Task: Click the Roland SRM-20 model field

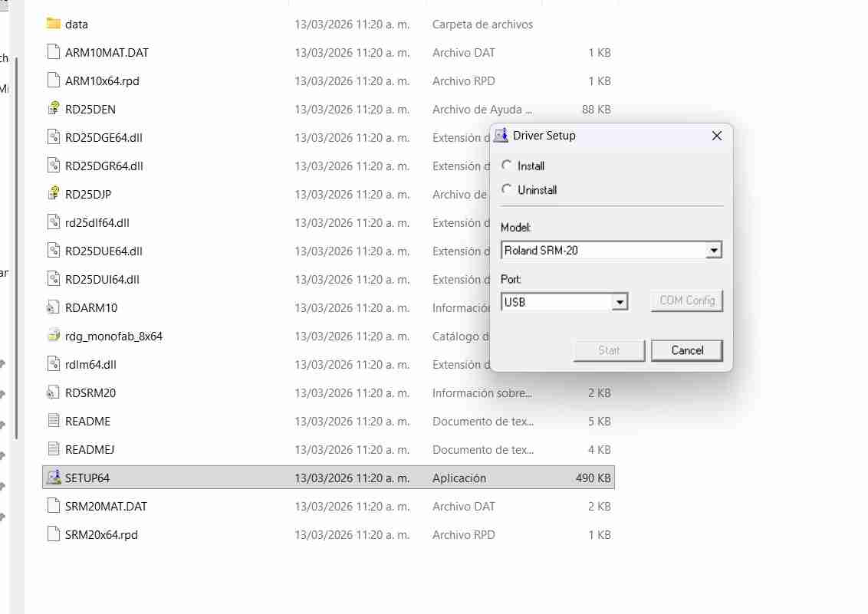Action: 611,251
